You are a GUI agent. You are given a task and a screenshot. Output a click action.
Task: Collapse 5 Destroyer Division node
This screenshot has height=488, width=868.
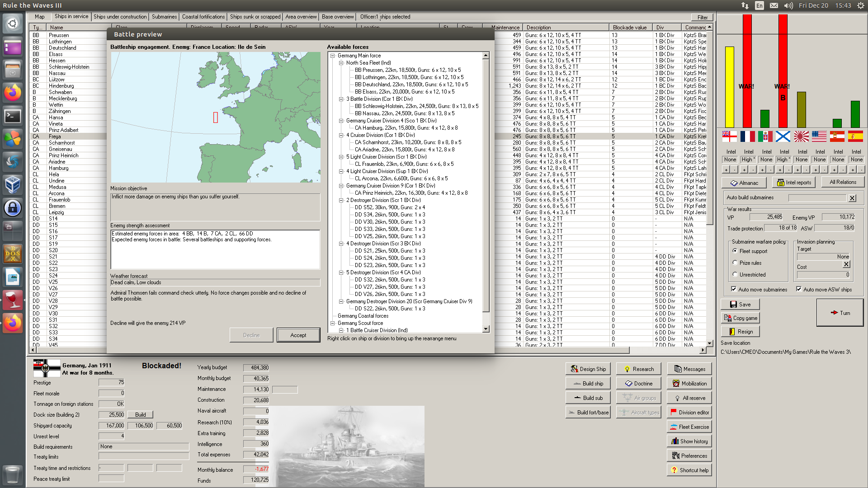[341, 272]
